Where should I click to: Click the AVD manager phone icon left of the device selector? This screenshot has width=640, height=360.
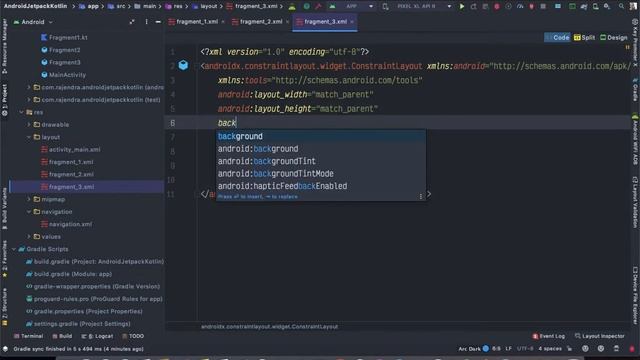pos(385,7)
